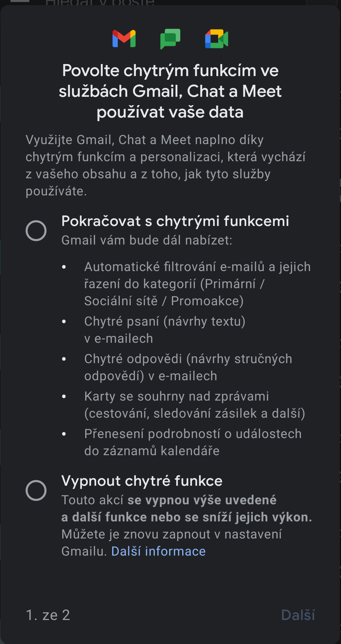Click the dialog title "Povolte chytrým funkcím"
Screen dimensions: 341x644
pos(170,91)
